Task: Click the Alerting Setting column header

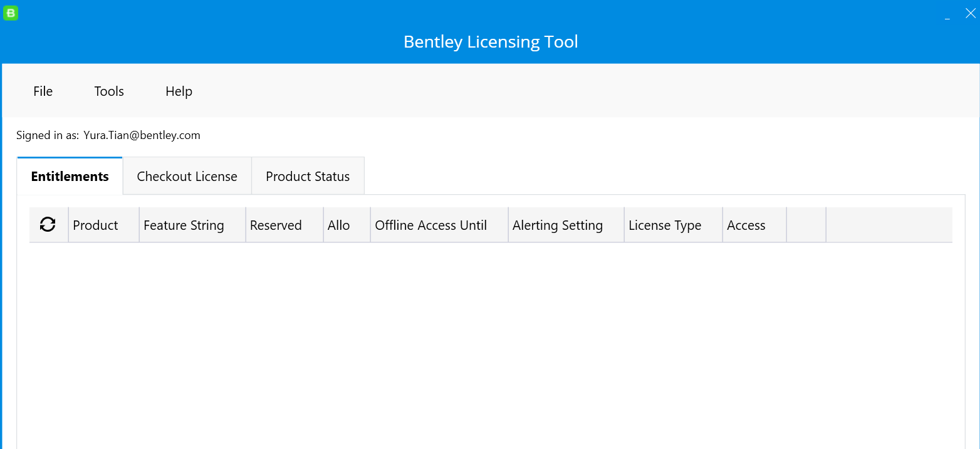Action: [557, 225]
